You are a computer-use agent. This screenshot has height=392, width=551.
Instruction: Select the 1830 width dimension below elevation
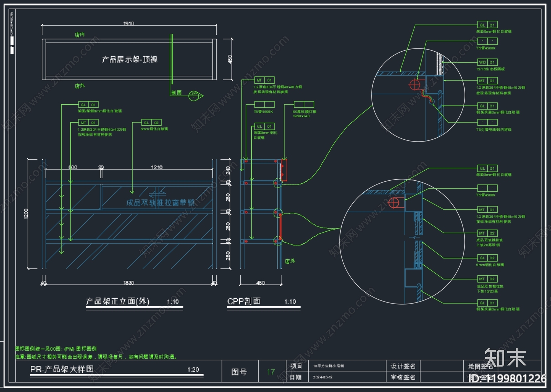[128, 283]
